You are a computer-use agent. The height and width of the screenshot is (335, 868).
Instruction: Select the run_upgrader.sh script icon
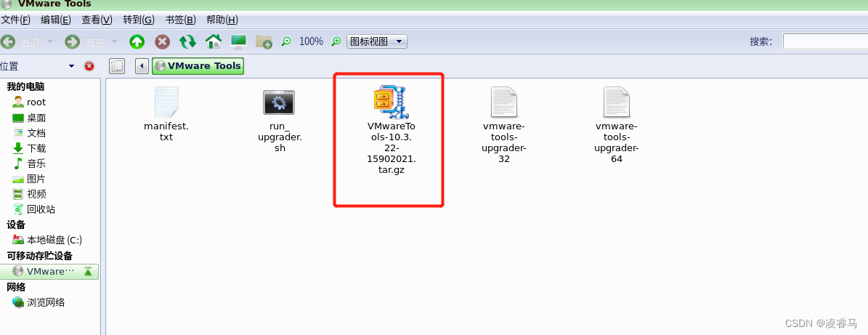pyautogui.click(x=279, y=102)
